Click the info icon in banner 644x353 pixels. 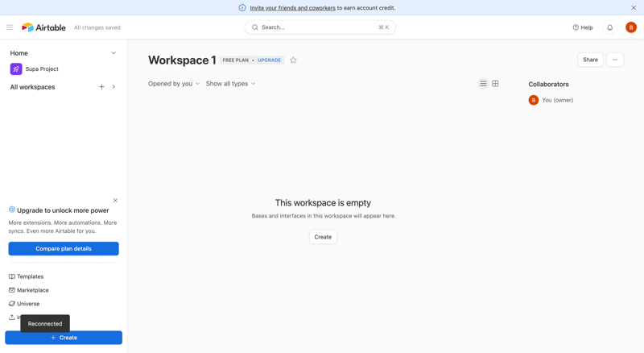pyautogui.click(x=242, y=8)
